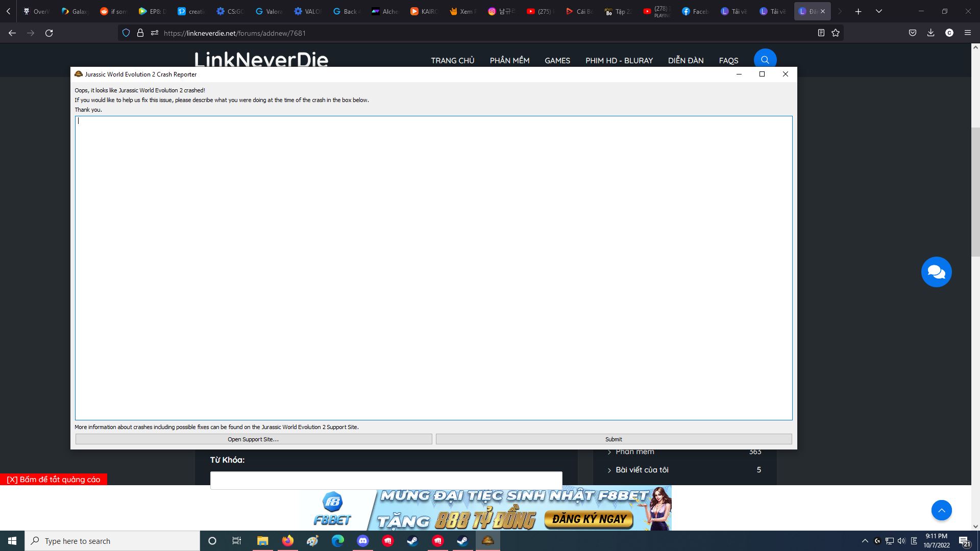Viewport: 980px width, 551px height.
Task: Open File Explorer from the taskbar
Action: (x=262, y=541)
